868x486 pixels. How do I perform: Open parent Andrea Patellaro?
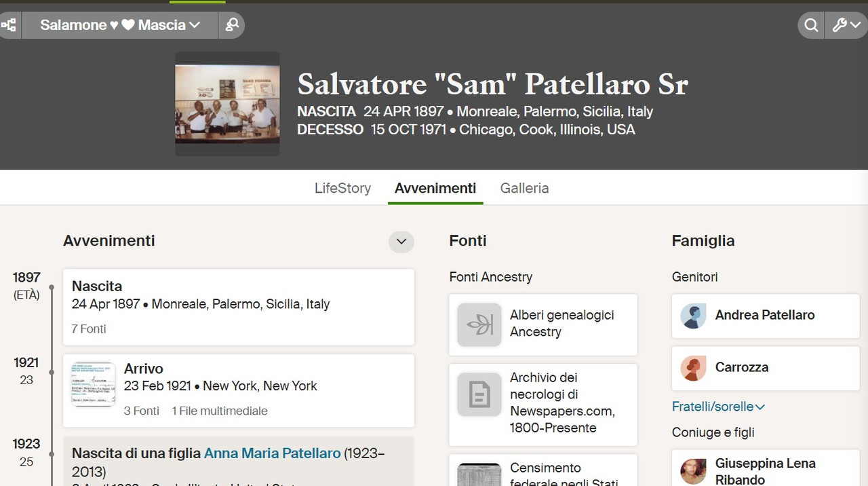point(766,316)
